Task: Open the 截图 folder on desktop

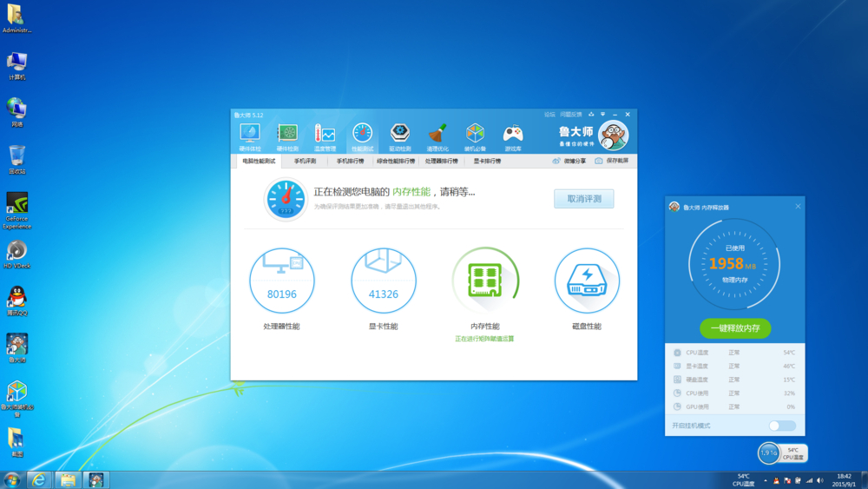Action: pyautogui.click(x=17, y=442)
